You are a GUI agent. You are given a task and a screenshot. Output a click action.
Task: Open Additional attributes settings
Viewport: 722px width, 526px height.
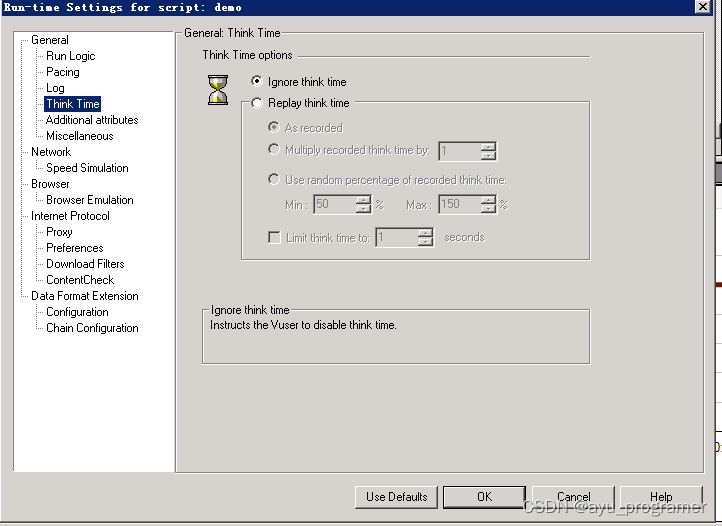pos(92,120)
